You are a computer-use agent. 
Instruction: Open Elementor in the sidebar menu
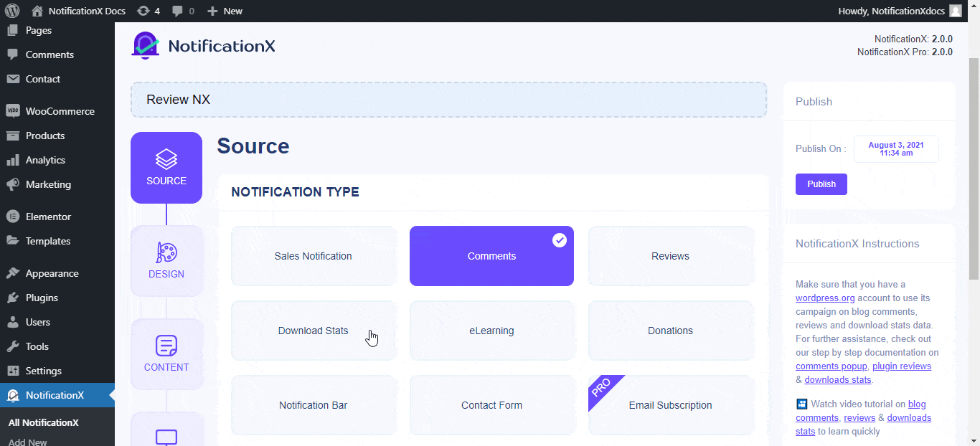pos(57,217)
